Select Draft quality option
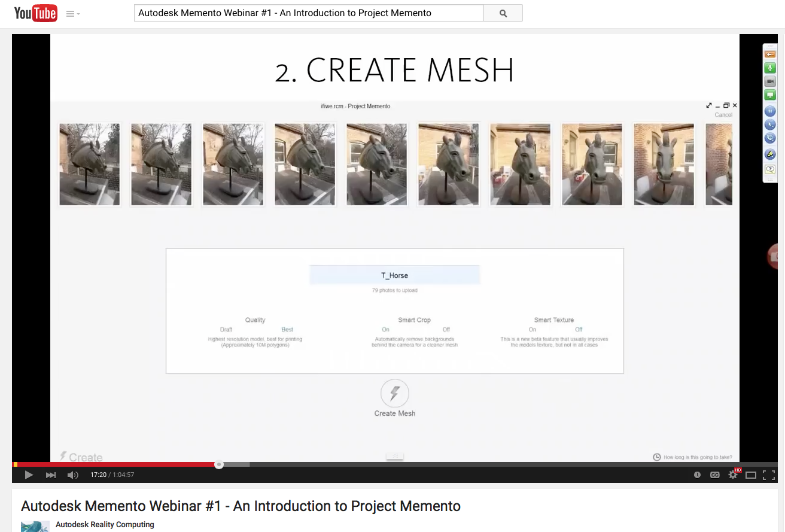This screenshot has width=785, height=532. coord(226,330)
